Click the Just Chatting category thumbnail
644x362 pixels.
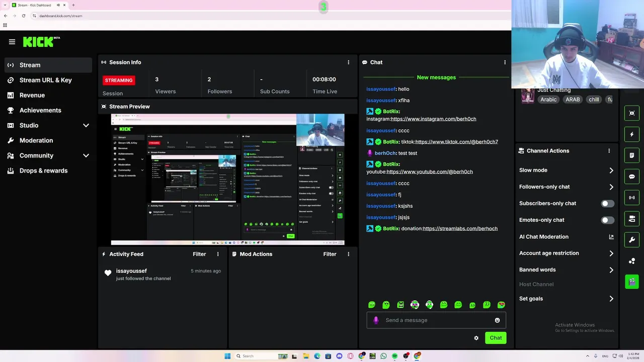pyautogui.click(x=527, y=95)
